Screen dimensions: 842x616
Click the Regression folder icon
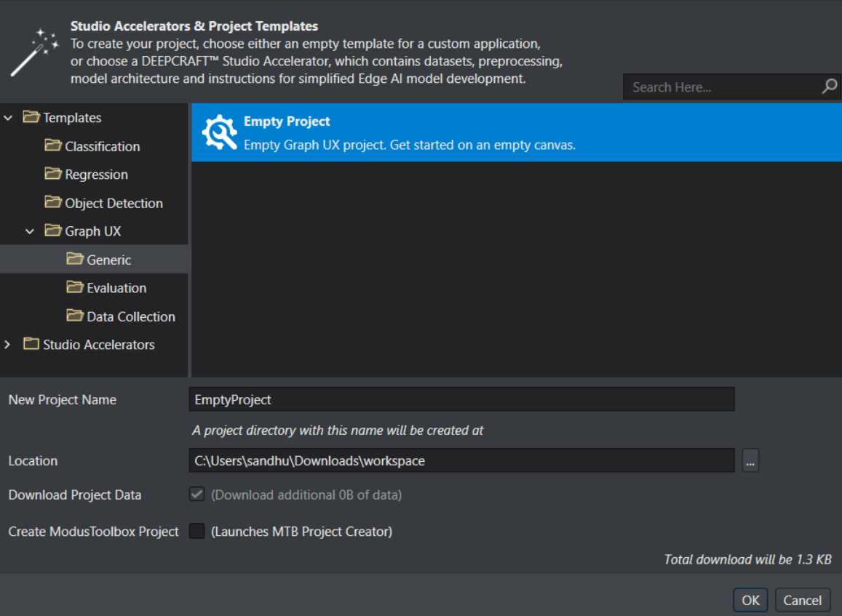53,174
